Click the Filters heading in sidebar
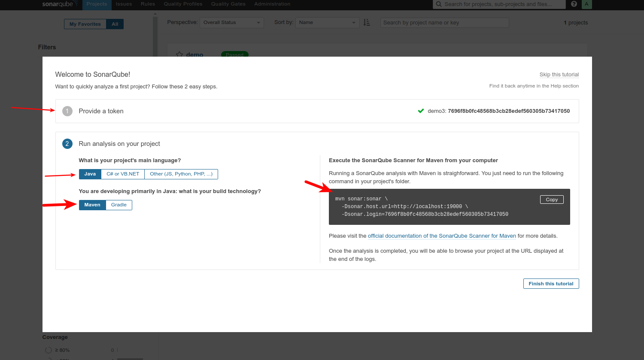 pyautogui.click(x=47, y=47)
